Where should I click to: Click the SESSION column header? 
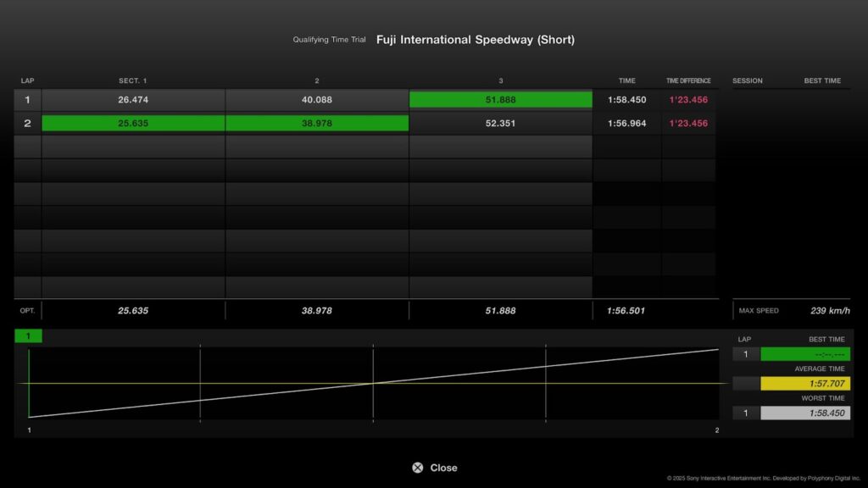748,81
